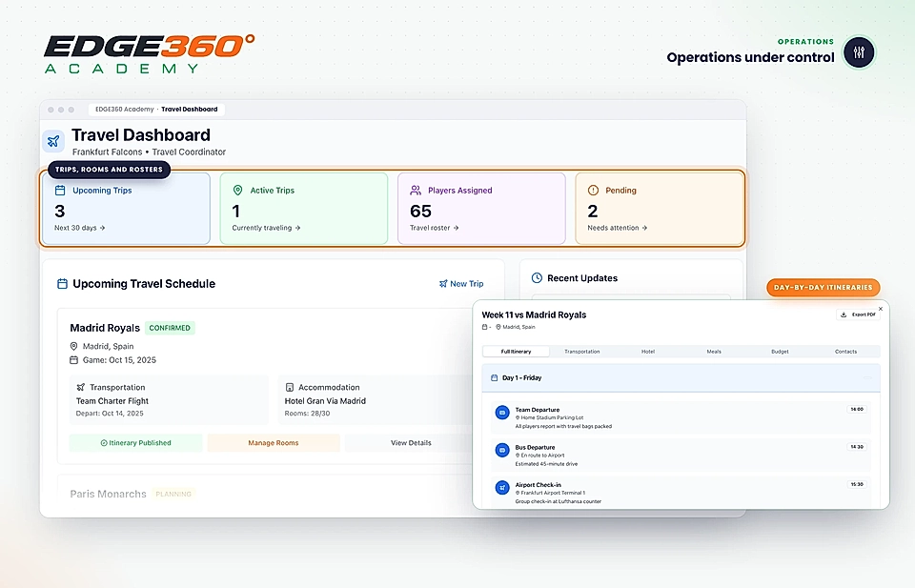Click the operations sliders icon
Image resolution: width=915 pixels, height=588 pixels.
pos(859,52)
